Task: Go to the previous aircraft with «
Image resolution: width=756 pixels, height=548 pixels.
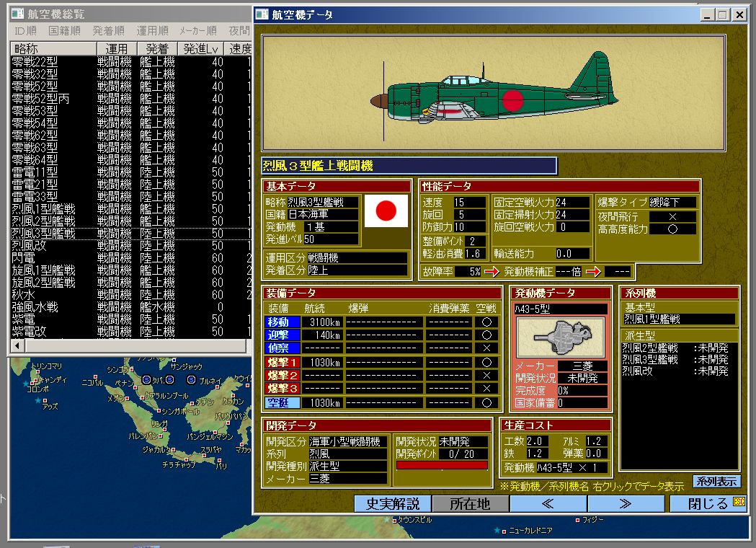Action: (x=548, y=503)
